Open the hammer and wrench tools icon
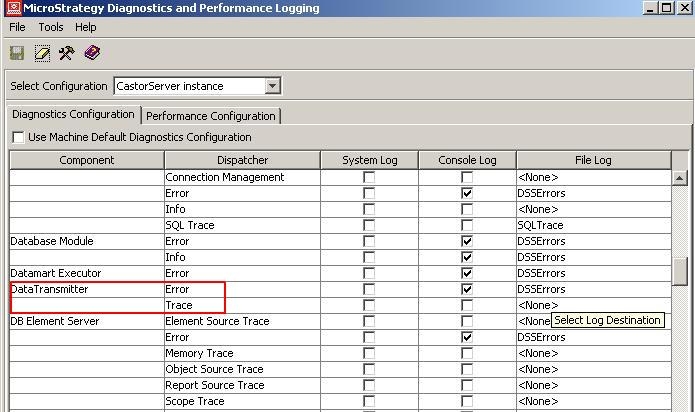This screenshot has height=412, width=695. coord(67,54)
